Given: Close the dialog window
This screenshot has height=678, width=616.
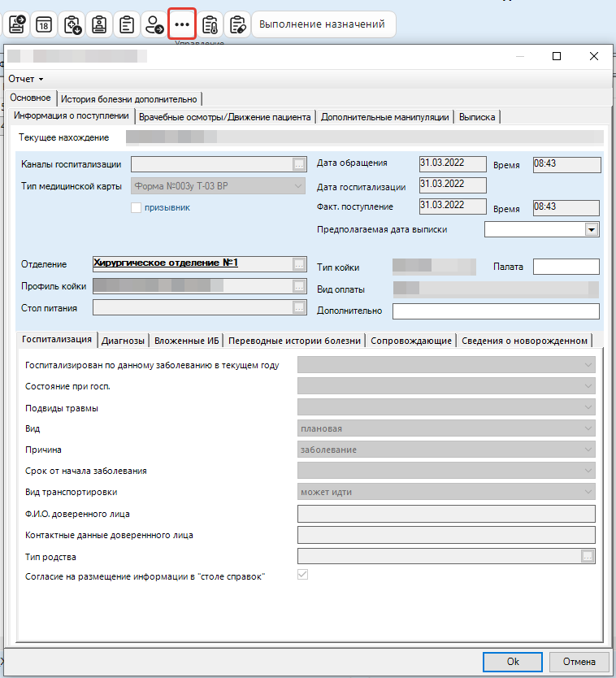Looking at the screenshot, I should point(594,56).
